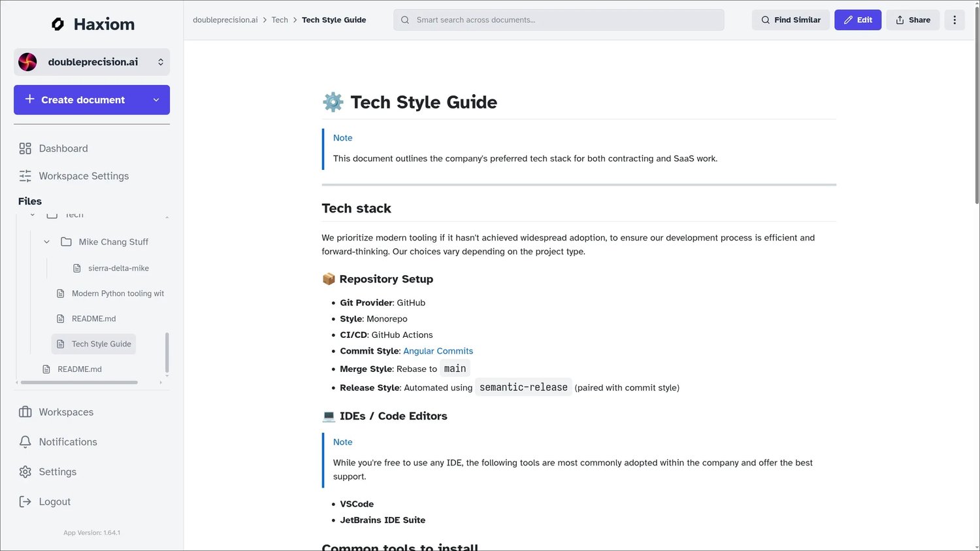Select Modern Python tooling document
Image resolution: width=980 pixels, height=551 pixels.
click(x=118, y=293)
